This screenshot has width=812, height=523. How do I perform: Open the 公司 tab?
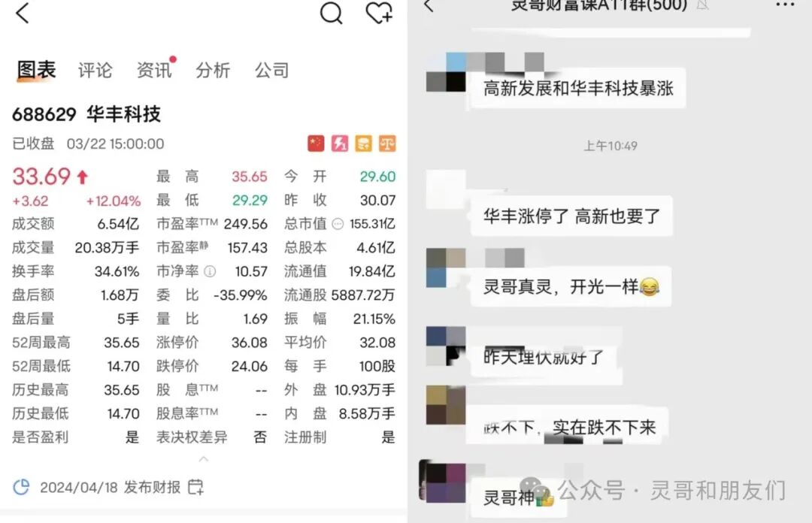(272, 71)
